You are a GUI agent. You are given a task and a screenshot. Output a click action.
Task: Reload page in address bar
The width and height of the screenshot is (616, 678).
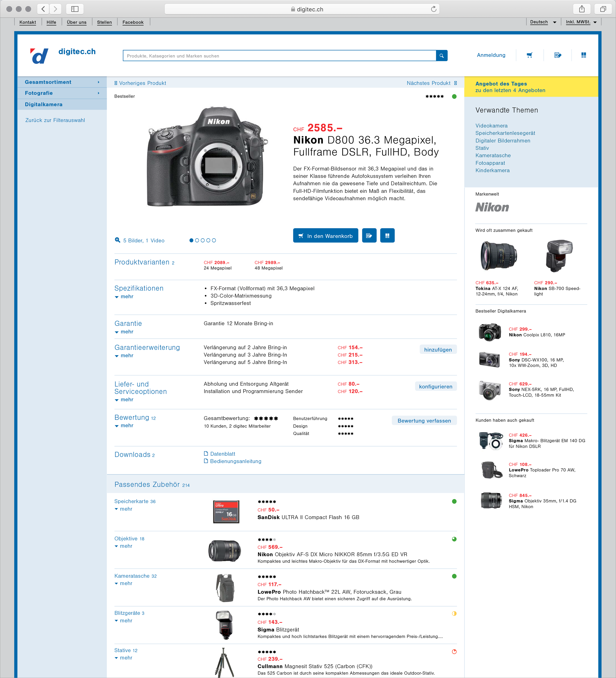(x=434, y=9)
